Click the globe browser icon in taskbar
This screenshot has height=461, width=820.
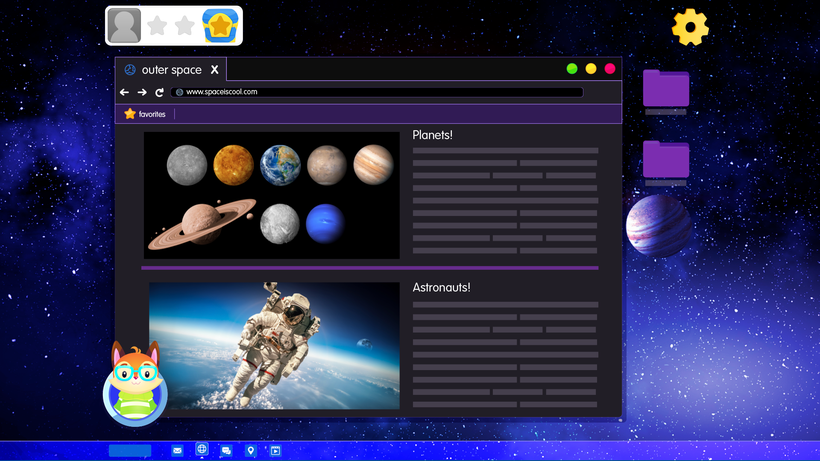[202, 450]
